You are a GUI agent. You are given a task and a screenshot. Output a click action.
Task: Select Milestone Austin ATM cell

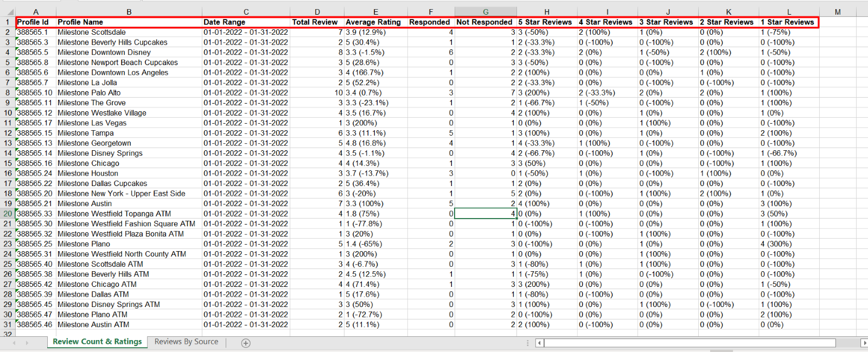pyautogui.click(x=129, y=324)
